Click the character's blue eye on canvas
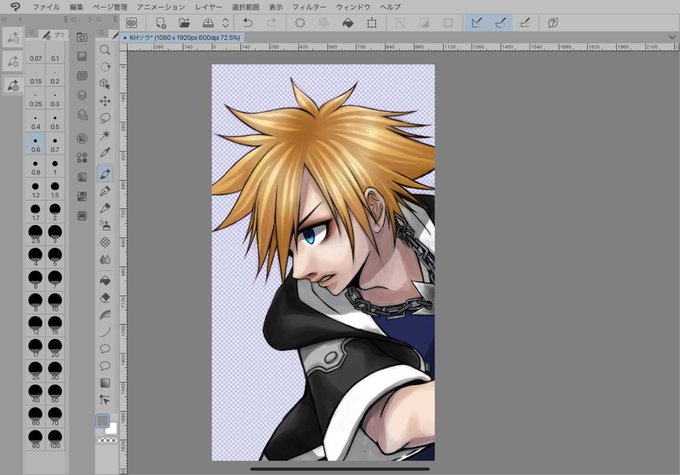The image size is (680, 475). click(309, 236)
